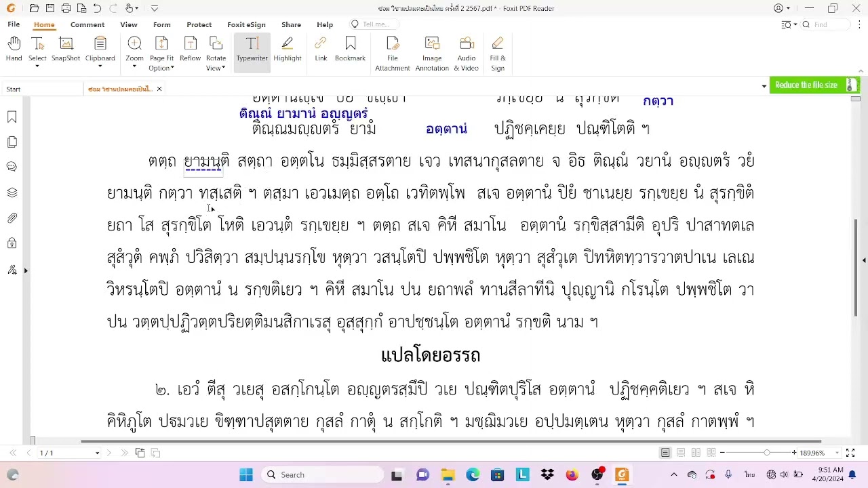The width and height of the screenshot is (868, 488).
Task: Collapse the ribbon with the chevron
Action: (x=861, y=70)
